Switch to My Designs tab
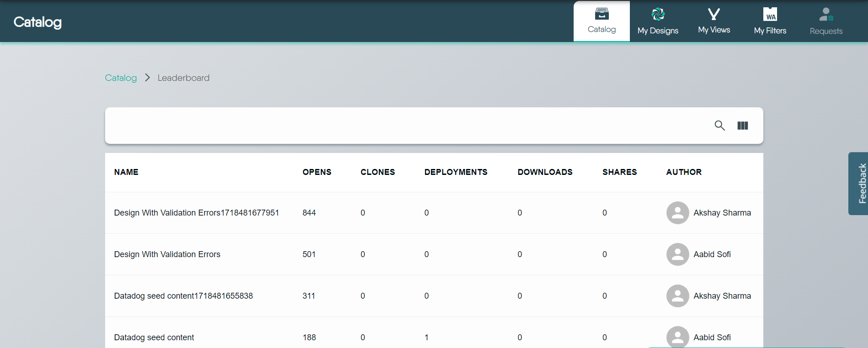Image resolution: width=868 pixels, height=348 pixels. (658, 21)
